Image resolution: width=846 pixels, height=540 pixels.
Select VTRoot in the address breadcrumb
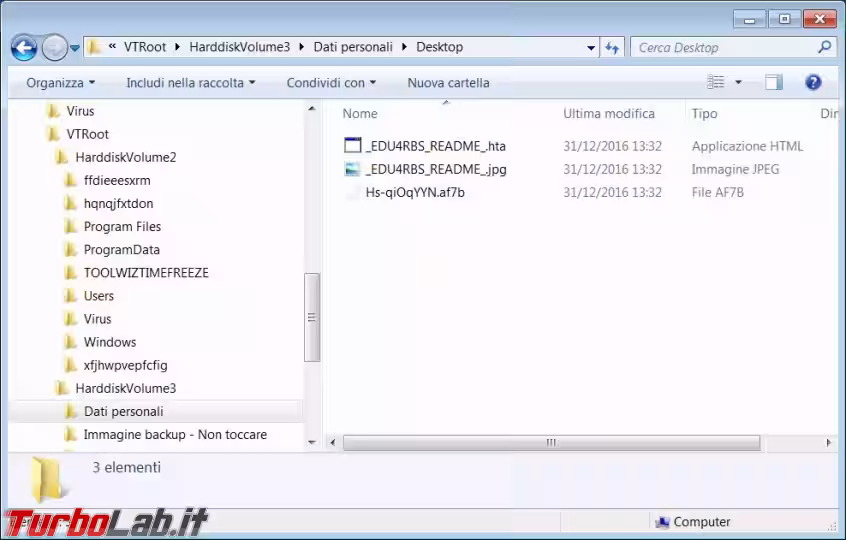(145, 47)
